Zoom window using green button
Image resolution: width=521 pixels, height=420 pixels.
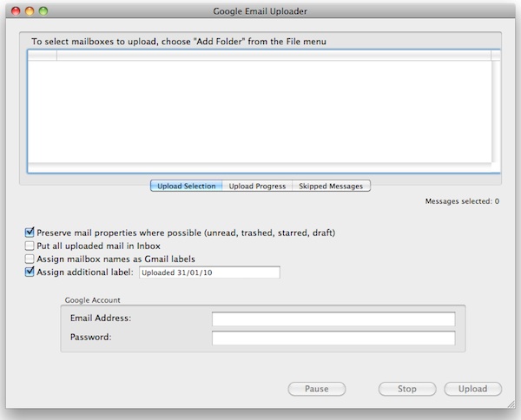pos(43,11)
